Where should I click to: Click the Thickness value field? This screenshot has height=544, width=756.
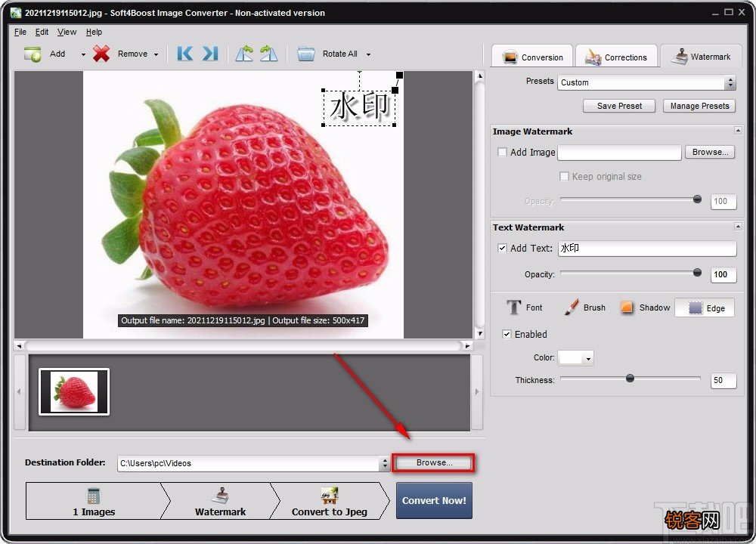coord(723,381)
